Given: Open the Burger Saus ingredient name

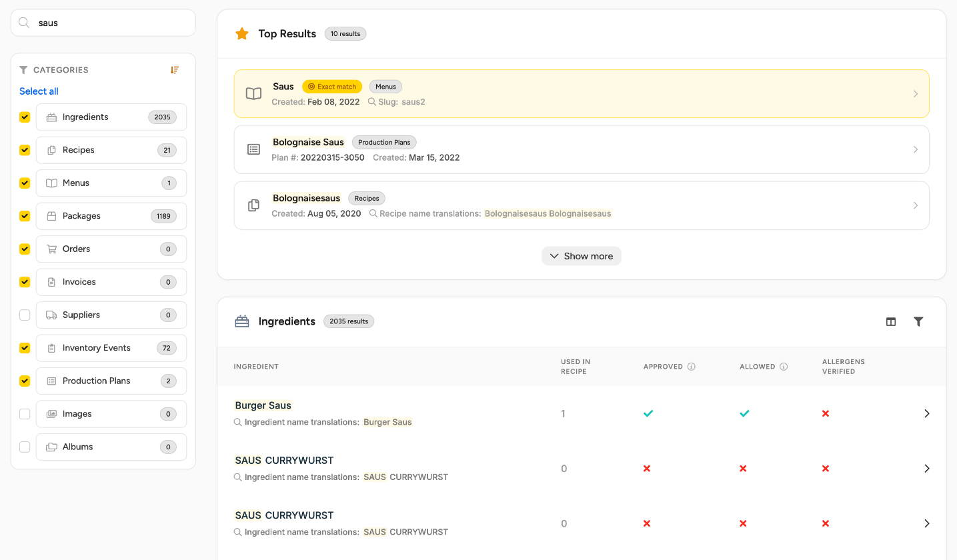Looking at the screenshot, I should [263, 405].
